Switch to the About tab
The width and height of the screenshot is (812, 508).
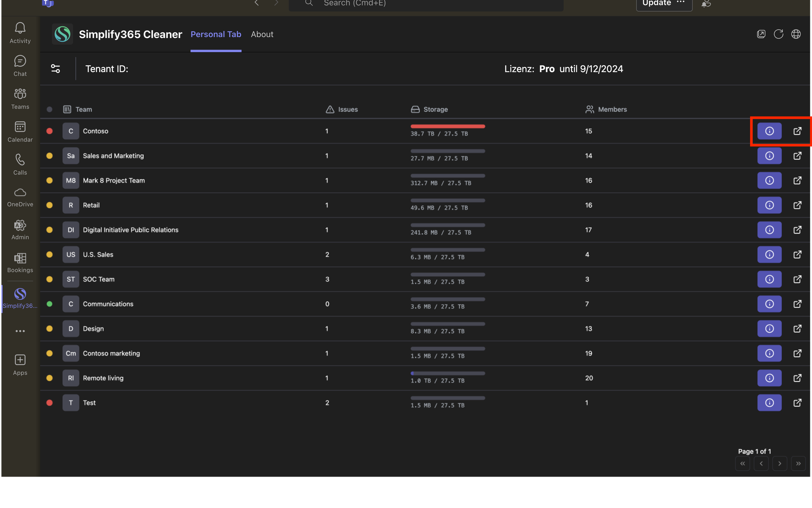pyautogui.click(x=262, y=35)
